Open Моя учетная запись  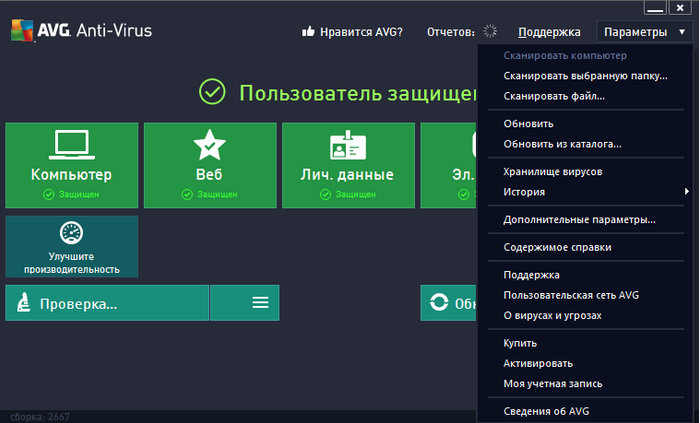pyautogui.click(x=553, y=384)
